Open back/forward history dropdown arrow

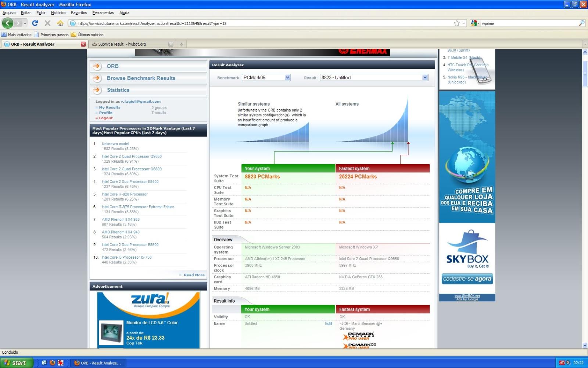point(25,23)
